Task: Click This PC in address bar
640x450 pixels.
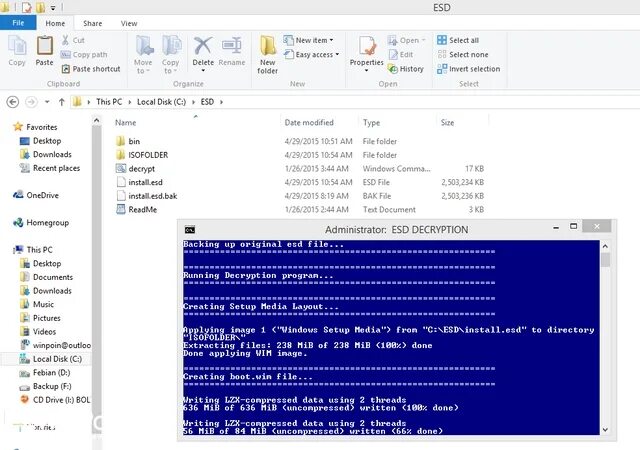Action: 109,102
